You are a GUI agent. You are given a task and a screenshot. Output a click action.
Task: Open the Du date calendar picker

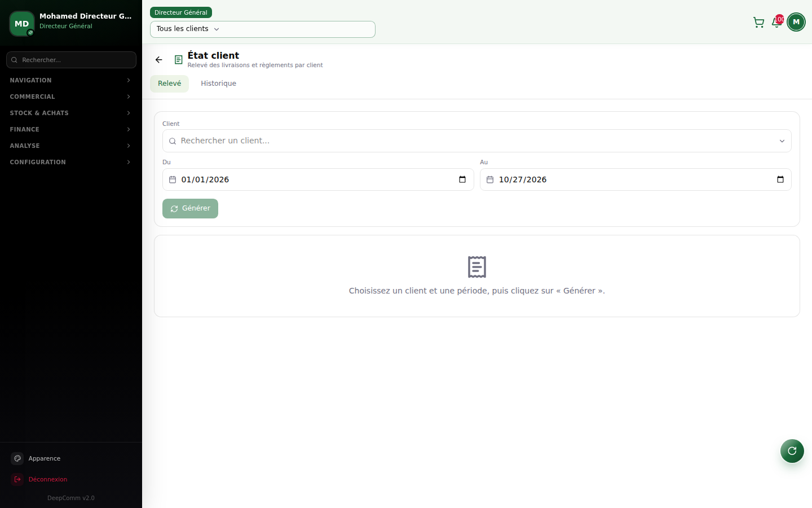(x=462, y=179)
